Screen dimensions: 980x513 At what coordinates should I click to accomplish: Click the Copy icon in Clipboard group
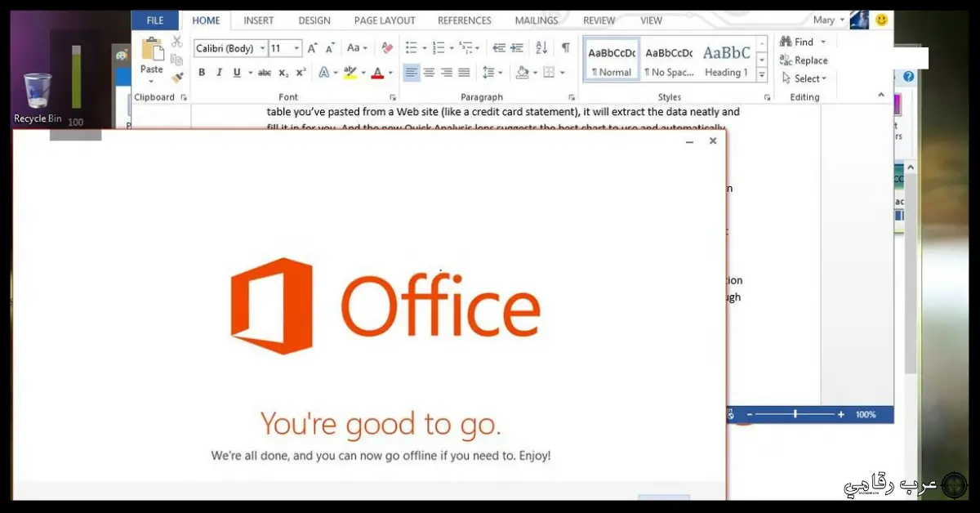pyautogui.click(x=176, y=60)
